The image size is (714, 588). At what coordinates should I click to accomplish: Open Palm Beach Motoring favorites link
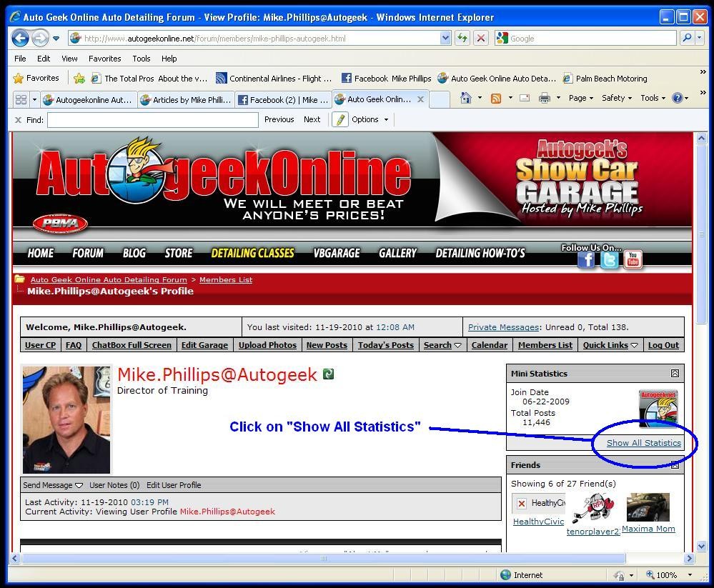[605, 79]
